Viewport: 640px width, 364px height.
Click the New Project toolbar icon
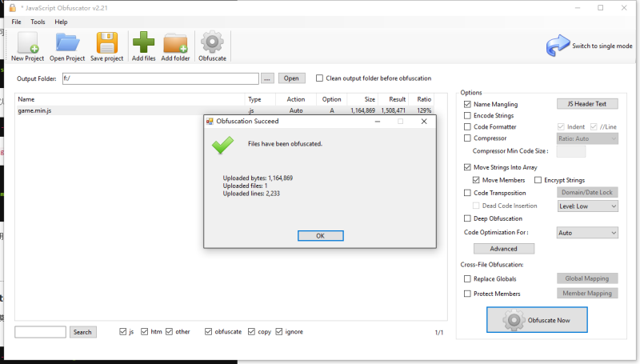tap(27, 43)
